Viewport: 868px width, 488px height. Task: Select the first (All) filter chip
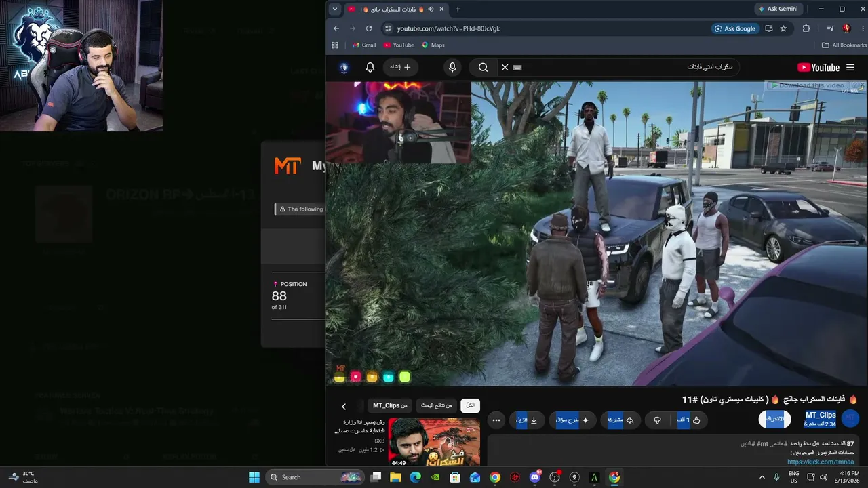(x=470, y=405)
